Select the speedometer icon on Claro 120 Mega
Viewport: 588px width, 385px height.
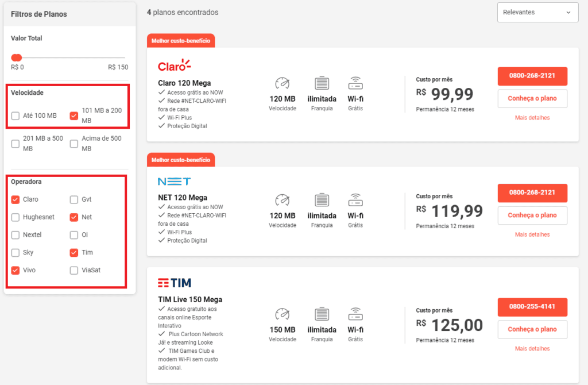pos(283,82)
